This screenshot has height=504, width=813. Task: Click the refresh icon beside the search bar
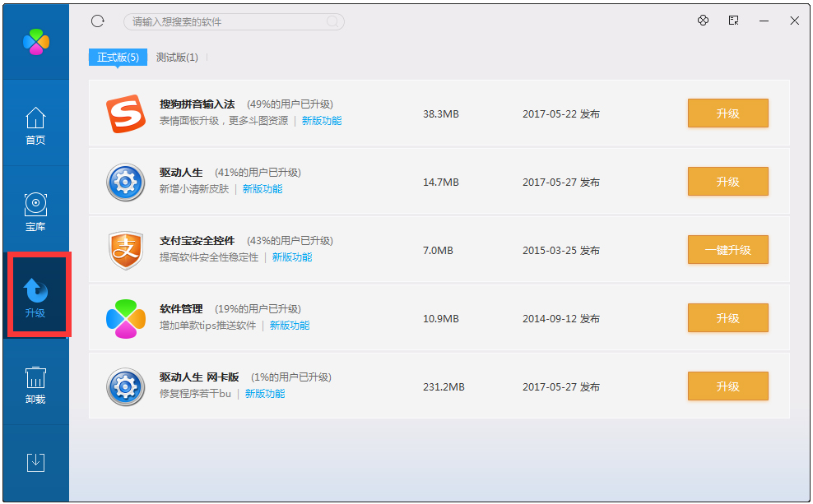click(x=98, y=21)
